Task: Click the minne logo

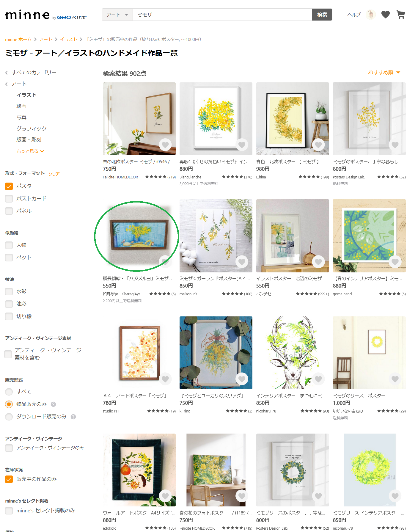Action: 28,15
